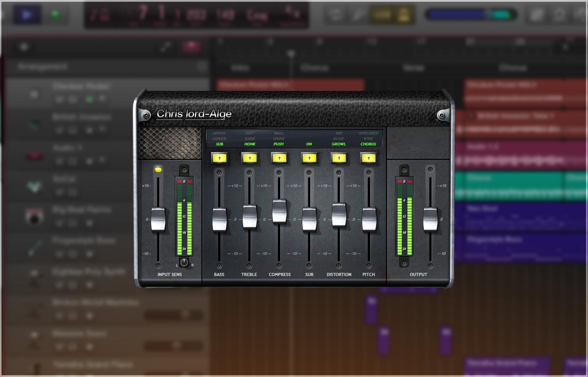Click the Chris lord-Alge plugin title
This screenshot has height=377, width=588.
click(194, 114)
